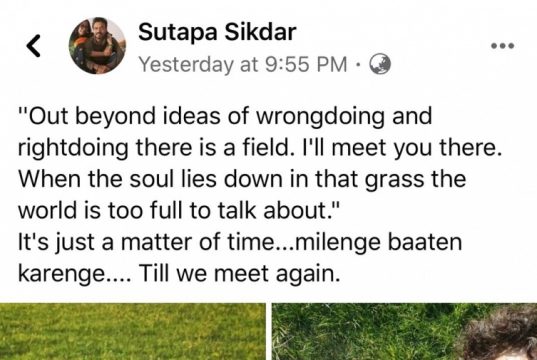Viewport: 537px width, 360px height.
Task: Click the word "karenge" in the post
Action: tap(62, 274)
